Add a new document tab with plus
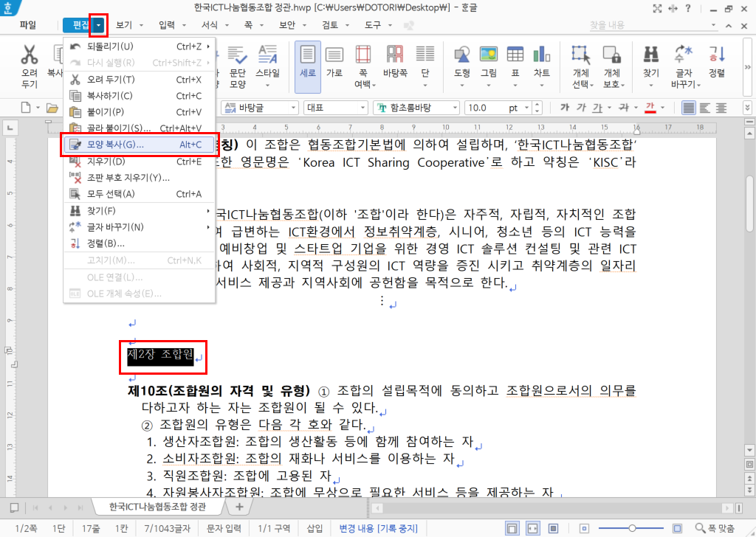This screenshot has width=756, height=537. [239, 507]
